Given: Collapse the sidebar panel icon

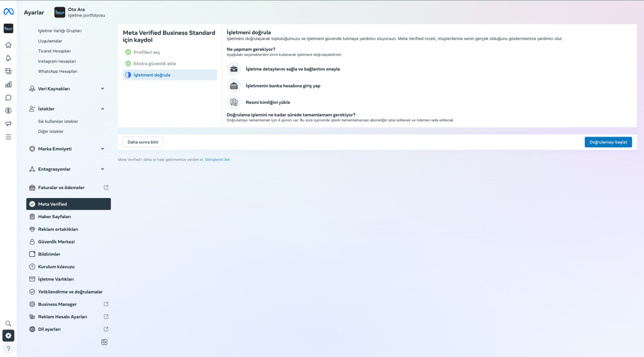Looking at the screenshot, I should [104, 342].
